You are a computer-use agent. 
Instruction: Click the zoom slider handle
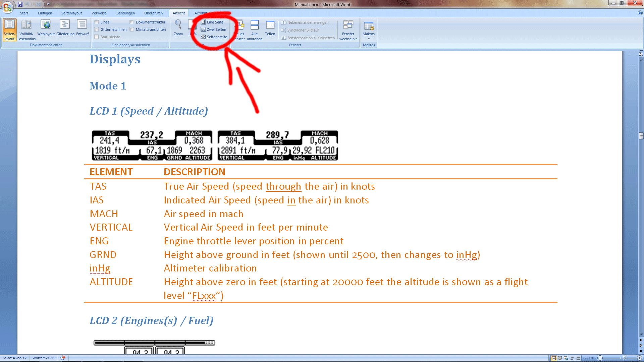tap(624, 358)
